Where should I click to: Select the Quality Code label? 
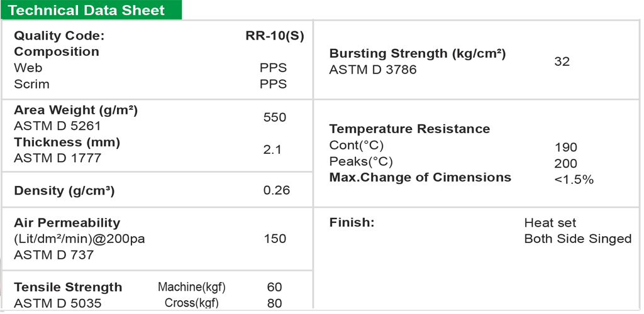point(59,36)
